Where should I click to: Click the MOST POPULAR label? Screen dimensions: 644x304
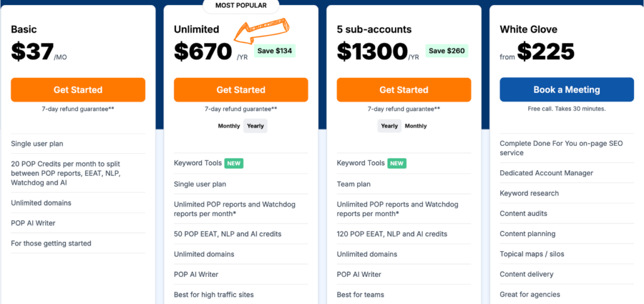coord(241,6)
